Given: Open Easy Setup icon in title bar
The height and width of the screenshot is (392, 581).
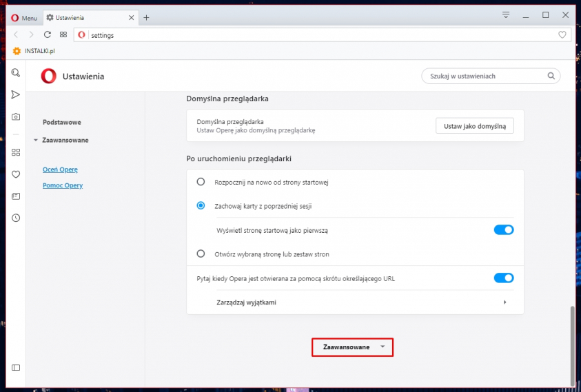Looking at the screenshot, I should pyautogui.click(x=506, y=14).
